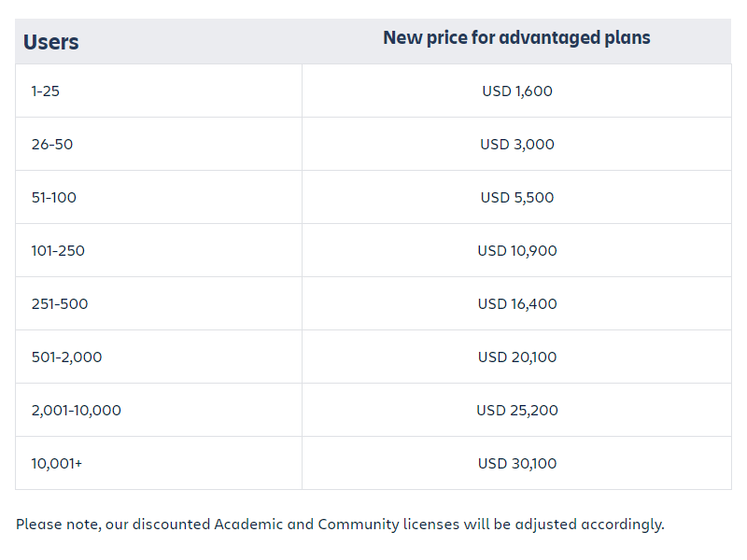The height and width of the screenshot is (560, 747).
Task: Select the 251-500 users cell
Action: [x=60, y=304]
